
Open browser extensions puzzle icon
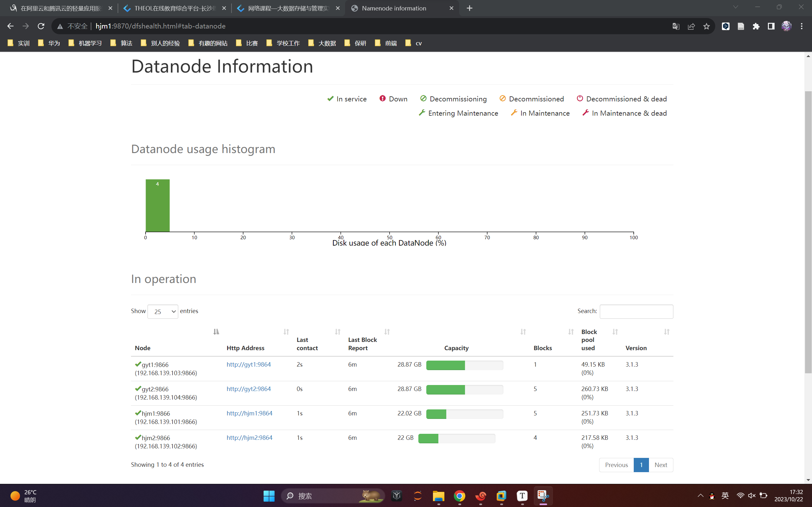pyautogui.click(x=756, y=26)
